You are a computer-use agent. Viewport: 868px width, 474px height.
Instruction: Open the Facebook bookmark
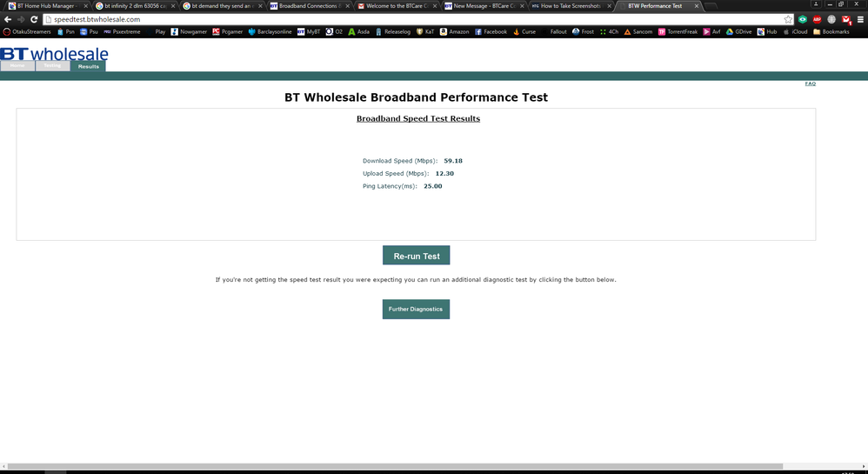coord(491,32)
